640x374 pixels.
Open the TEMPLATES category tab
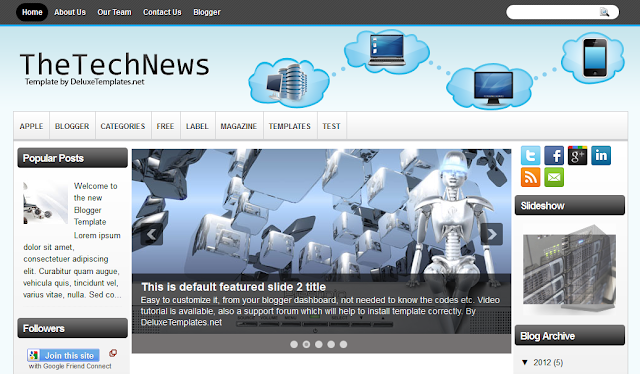coord(290,126)
